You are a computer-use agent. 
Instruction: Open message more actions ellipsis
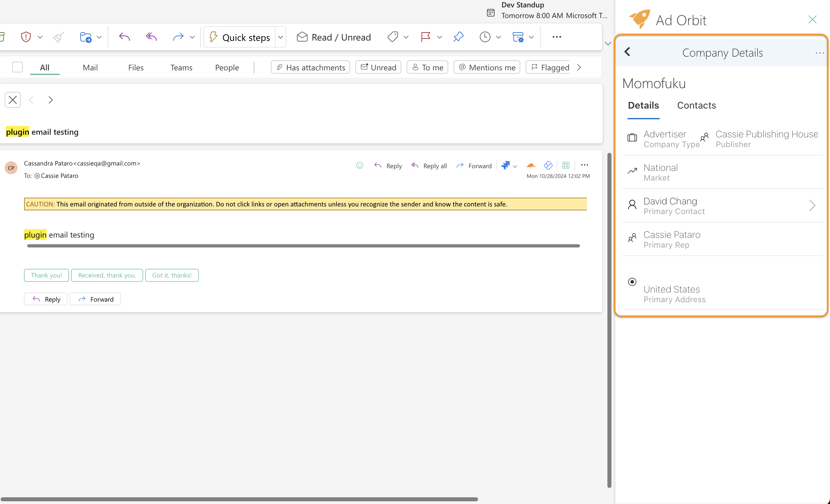click(584, 165)
